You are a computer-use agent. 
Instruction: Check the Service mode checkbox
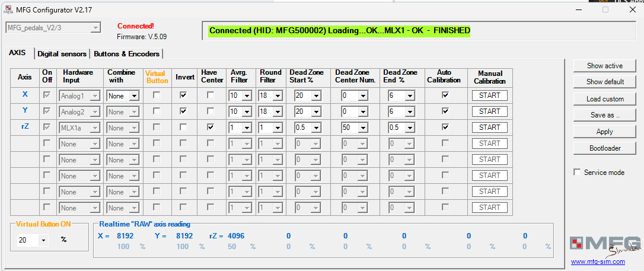[577, 172]
